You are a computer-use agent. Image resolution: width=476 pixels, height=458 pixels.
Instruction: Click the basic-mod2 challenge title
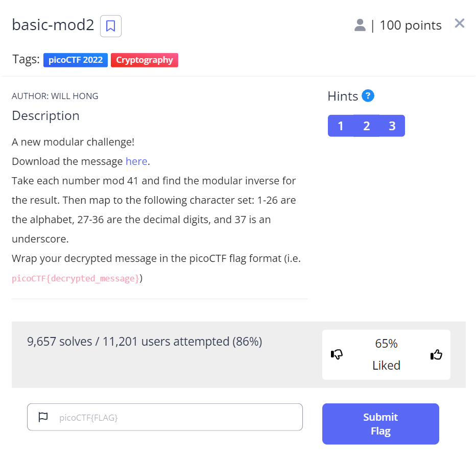pos(53,26)
